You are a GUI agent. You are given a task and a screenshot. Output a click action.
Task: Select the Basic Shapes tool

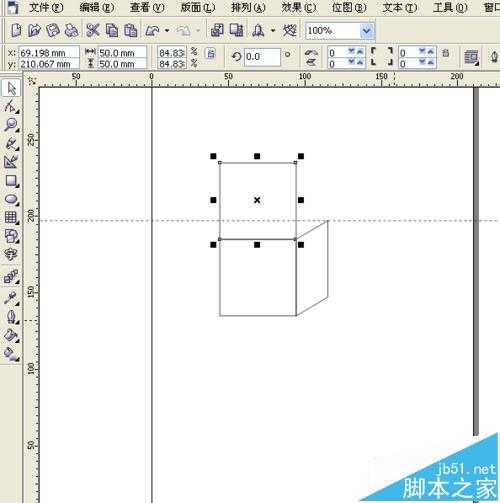[x=11, y=236]
